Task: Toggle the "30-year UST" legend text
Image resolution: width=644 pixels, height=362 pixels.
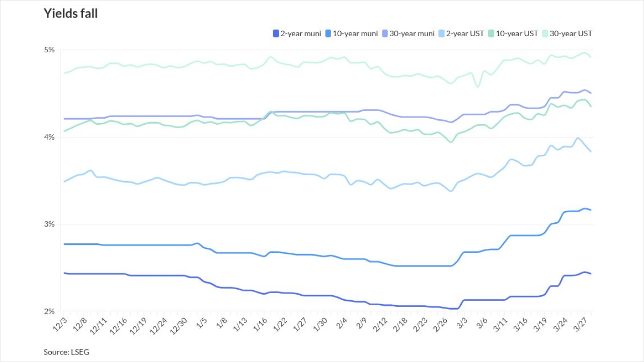Action: (571, 34)
